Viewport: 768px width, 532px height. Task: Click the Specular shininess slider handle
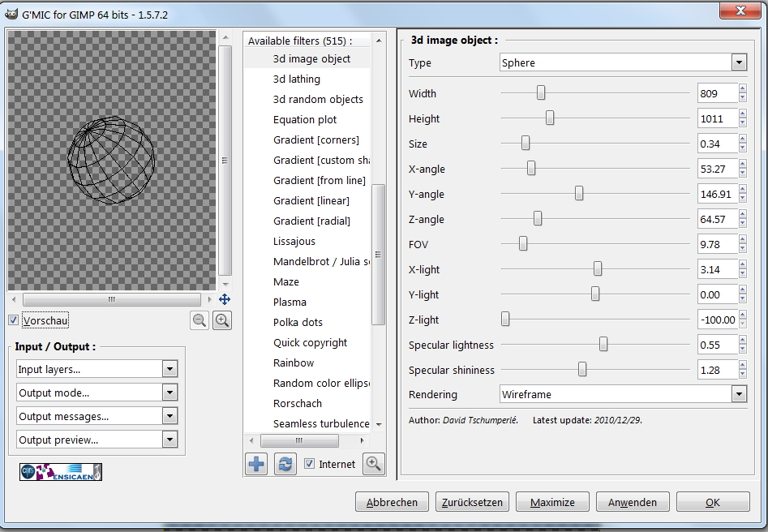(x=581, y=369)
